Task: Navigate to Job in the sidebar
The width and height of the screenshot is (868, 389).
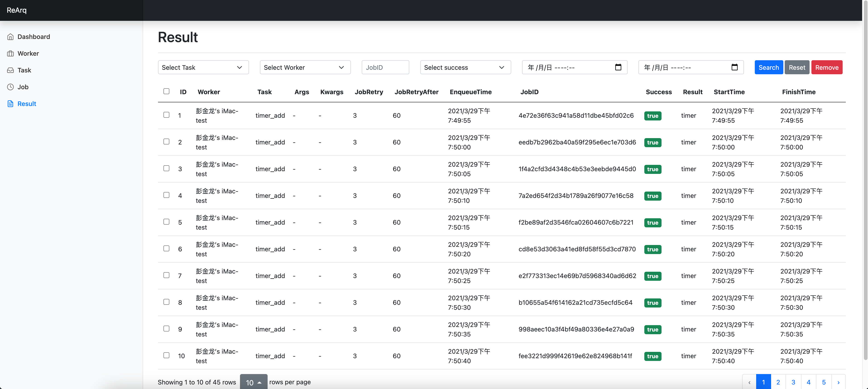Action: coord(23,87)
